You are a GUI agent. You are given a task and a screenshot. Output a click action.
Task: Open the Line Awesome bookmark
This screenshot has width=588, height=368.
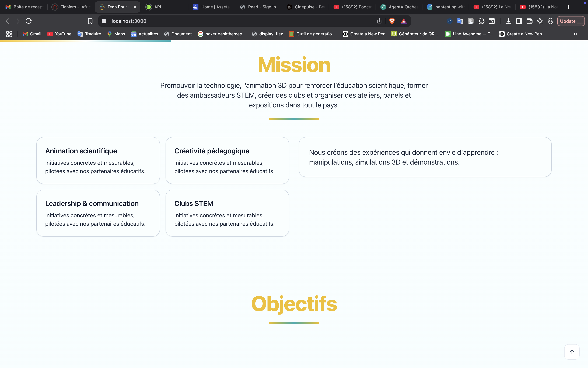[x=469, y=34]
